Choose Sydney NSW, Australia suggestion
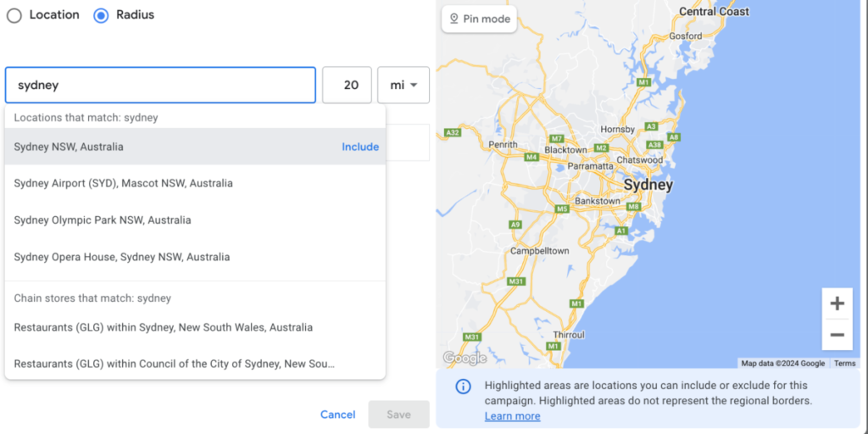The width and height of the screenshot is (868, 434). [195, 147]
